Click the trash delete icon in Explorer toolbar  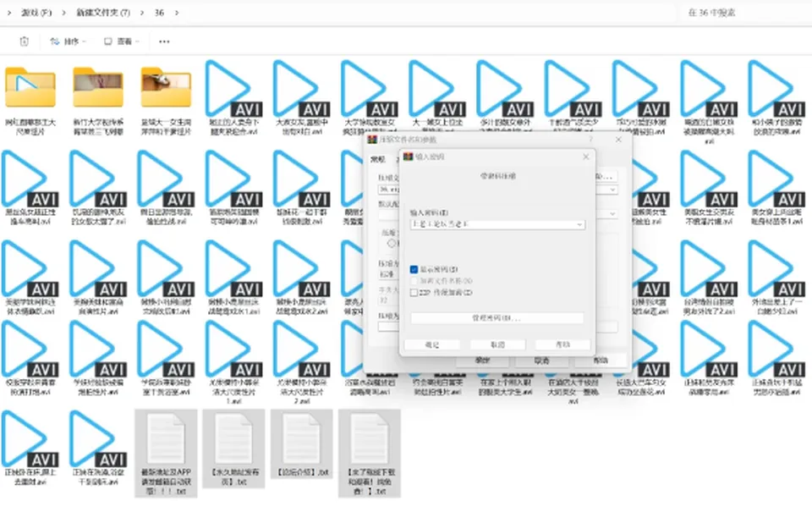(24, 41)
